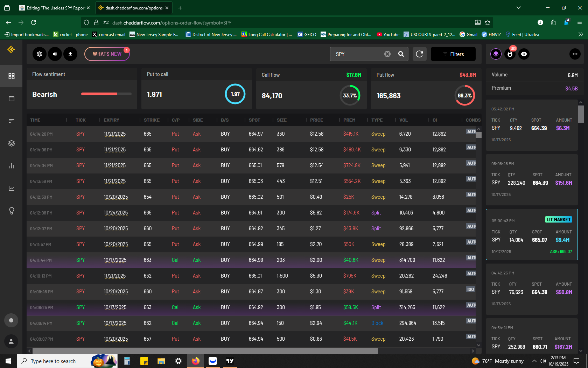Select the dash.cheddarflow.com tab
588x368 pixels.
coord(133,8)
